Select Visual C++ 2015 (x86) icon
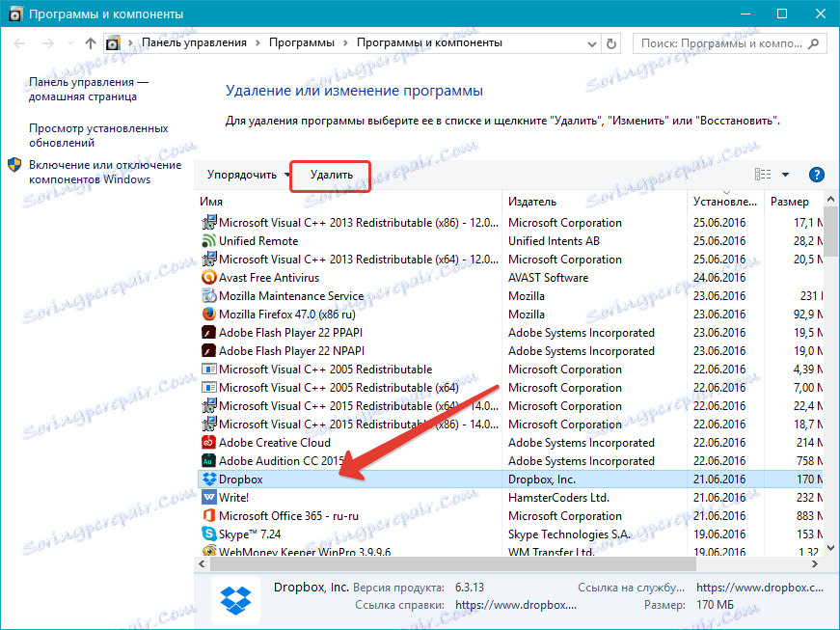 tap(208, 425)
